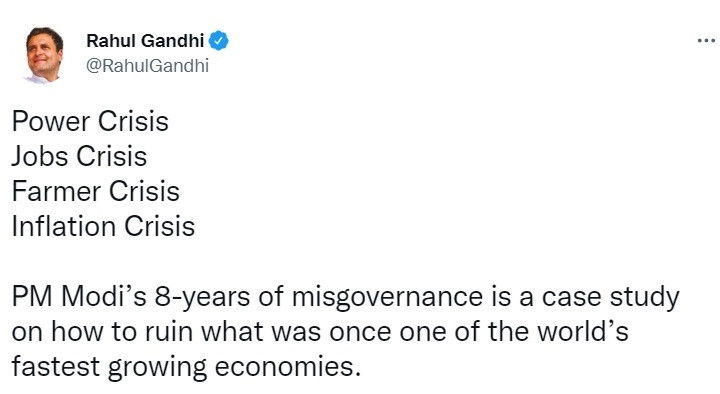The width and height of the screenshot is (720, 394).
Task: Click the word "world's" in the tweet
Action: pos(580,331)
